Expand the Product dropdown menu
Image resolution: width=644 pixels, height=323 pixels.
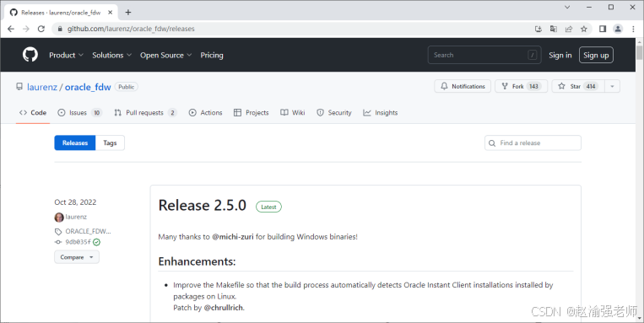click(66, 55)
